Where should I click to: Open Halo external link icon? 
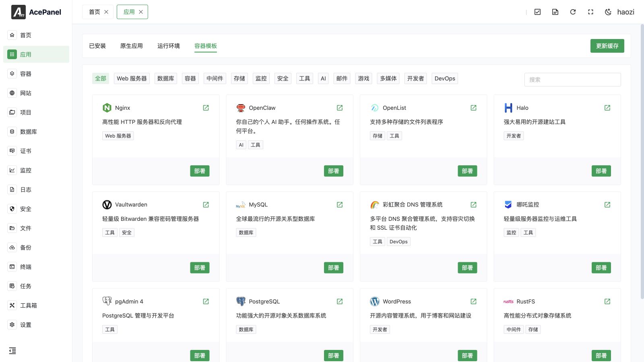[x=607, y=108]
